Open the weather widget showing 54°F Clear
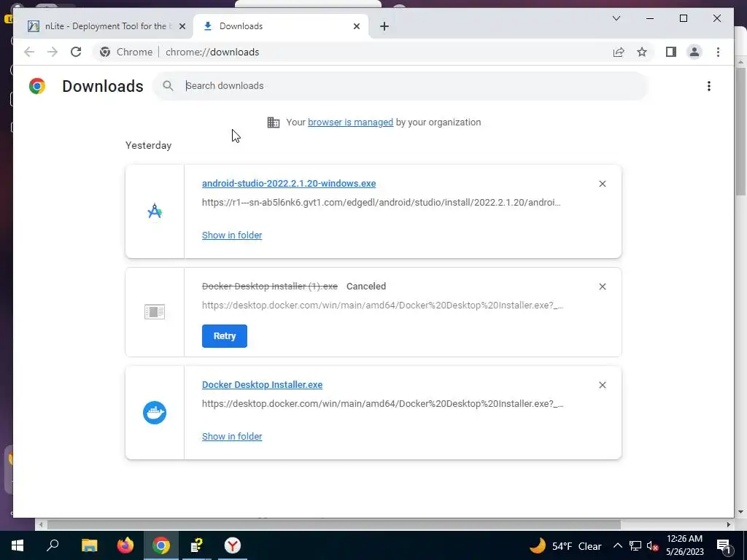 click(565, 545)
